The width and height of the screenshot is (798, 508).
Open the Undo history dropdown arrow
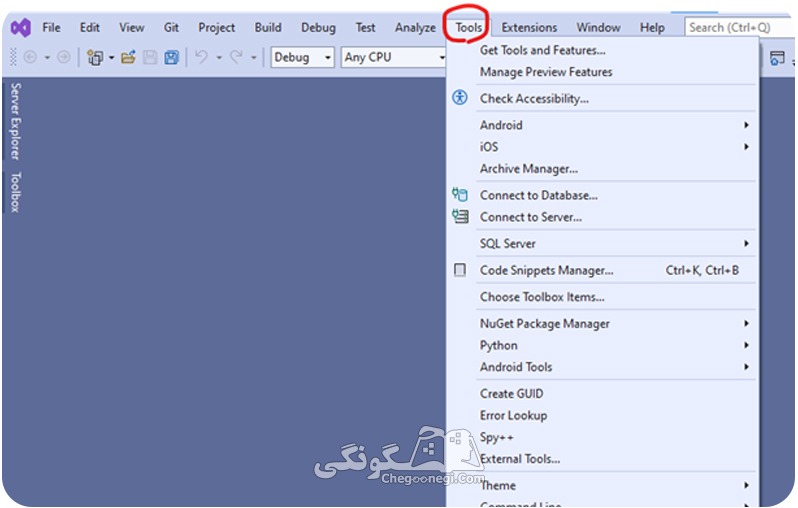click(x=219, y=58)
